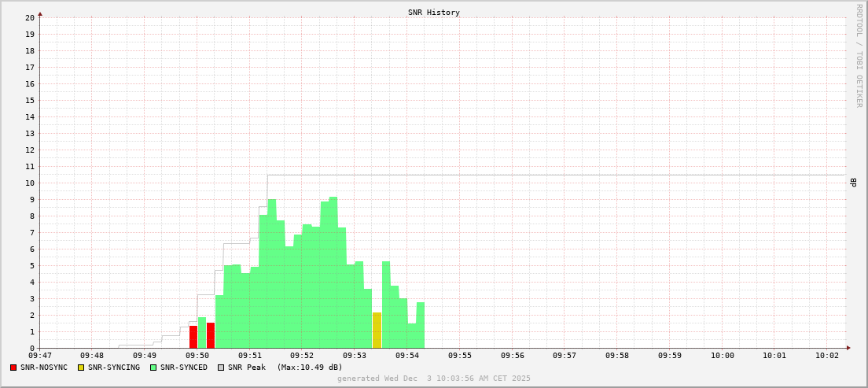Viewport: 868px width, 388px height.
Task: Click the SNR History chart title
Action: [434, 13]
